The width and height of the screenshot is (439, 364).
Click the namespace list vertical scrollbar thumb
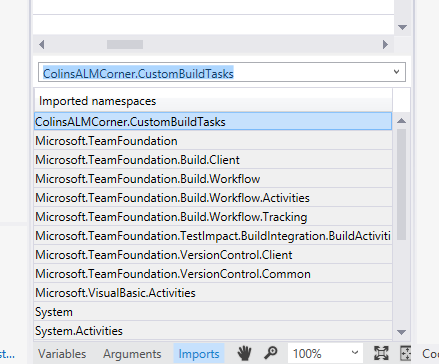(x=402, y=184)
